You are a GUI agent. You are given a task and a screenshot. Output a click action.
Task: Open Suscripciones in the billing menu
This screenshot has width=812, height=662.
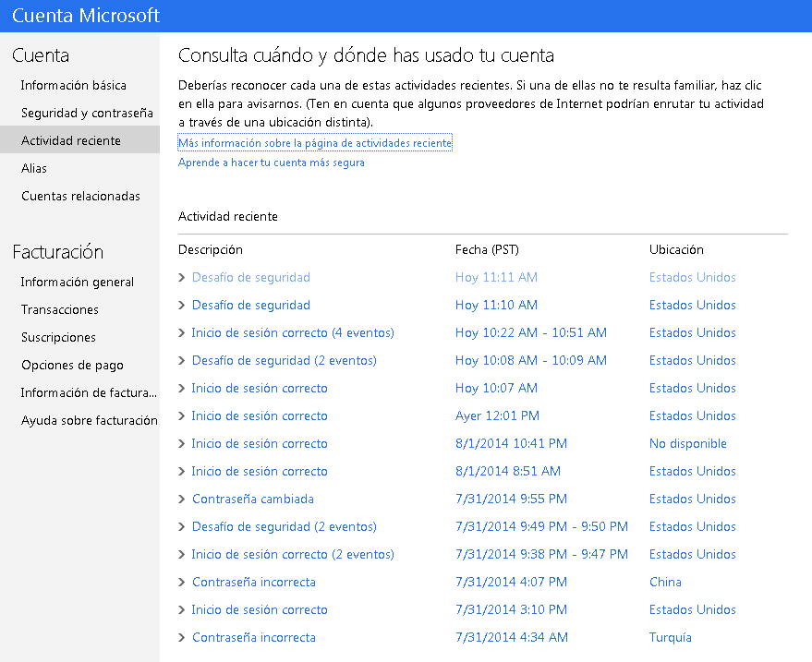click(58, 338)
